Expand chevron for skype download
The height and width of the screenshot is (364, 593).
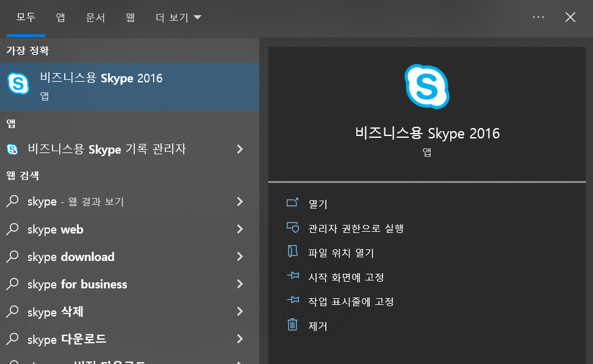[x=240, y=257]
